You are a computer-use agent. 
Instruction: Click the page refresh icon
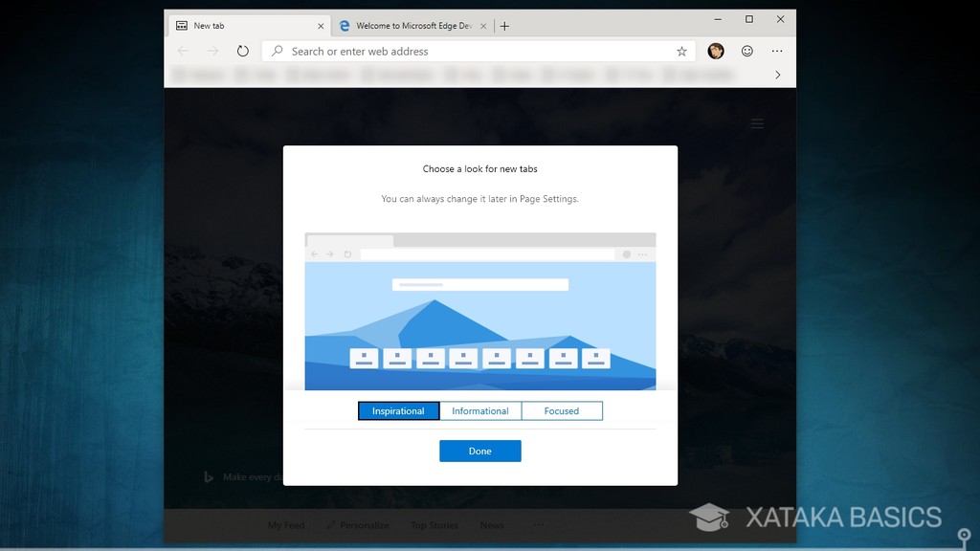[x=242, y=51]
